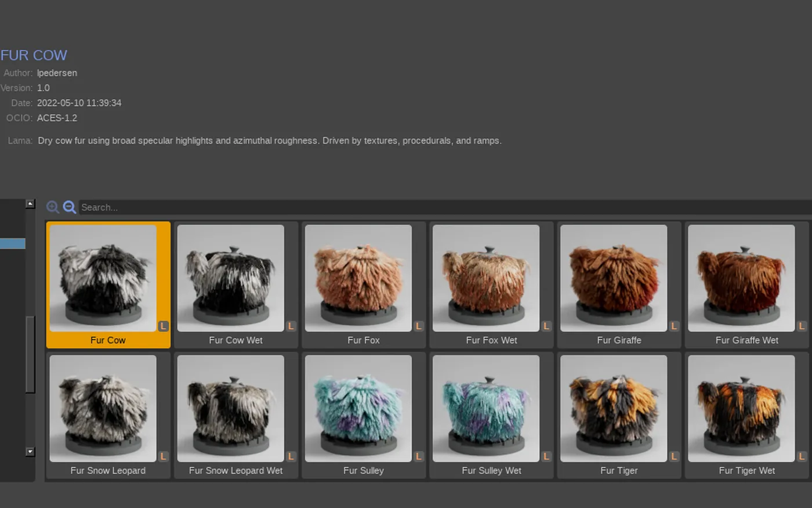
Task: Click the L badge on Fur Snow Leopard Wet
Action: (291, 456)
